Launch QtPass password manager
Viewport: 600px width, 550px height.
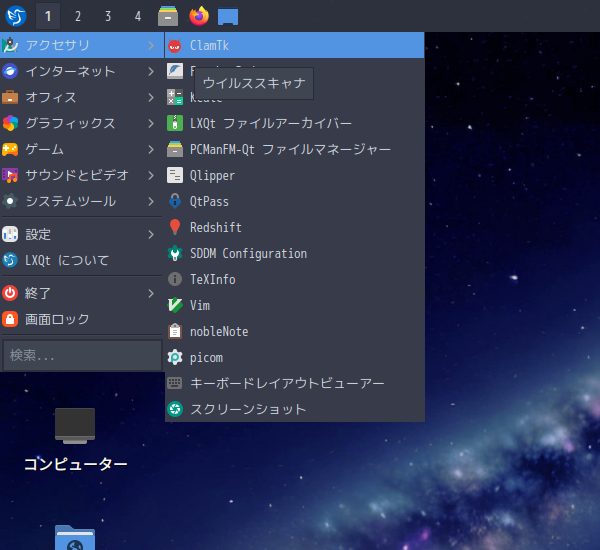coord(295,201)
